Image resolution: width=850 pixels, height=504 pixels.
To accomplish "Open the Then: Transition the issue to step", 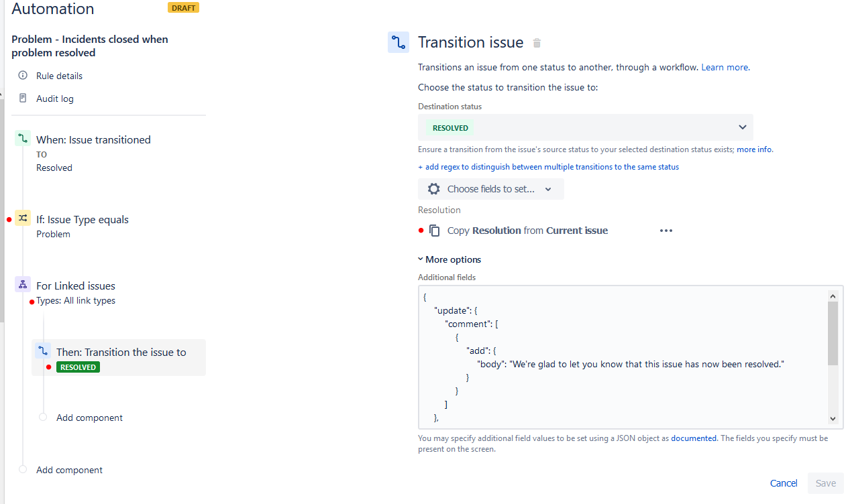I will pyautogui.click(x=119, y=357).
